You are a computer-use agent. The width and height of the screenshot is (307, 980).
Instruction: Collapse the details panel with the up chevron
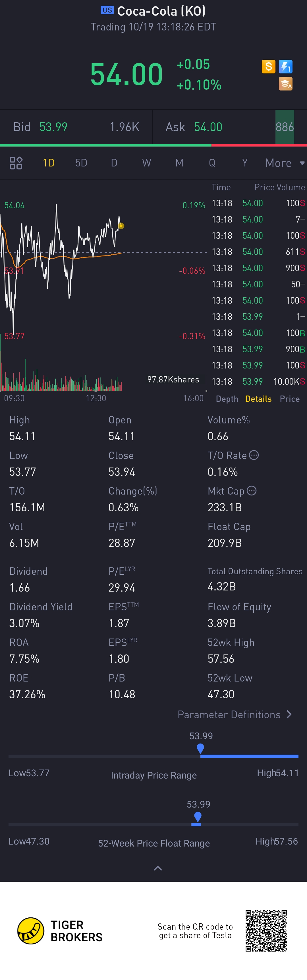(157, 868)
